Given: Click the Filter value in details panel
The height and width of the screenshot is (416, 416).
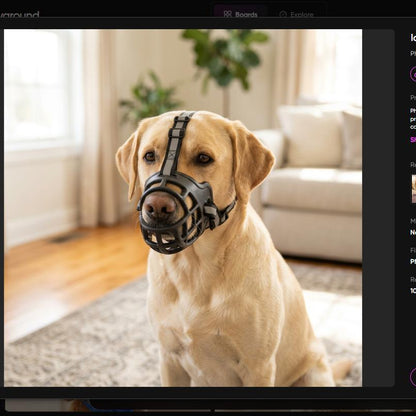Looking at the screenshot, I should (413, 262).
